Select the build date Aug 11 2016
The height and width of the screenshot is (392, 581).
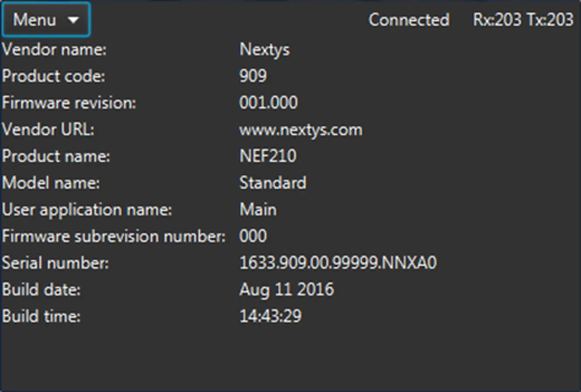pyautogui.click(x=286, y=290)
